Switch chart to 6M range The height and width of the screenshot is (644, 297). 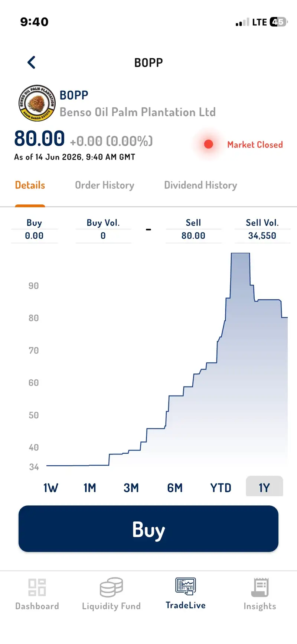175,488
